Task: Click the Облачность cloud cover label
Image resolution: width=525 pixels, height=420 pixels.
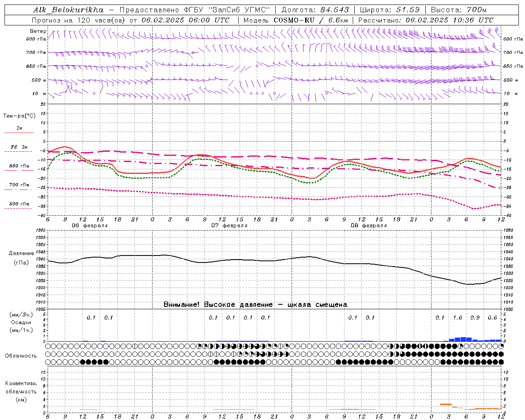Action: click(x=21, y=356)
